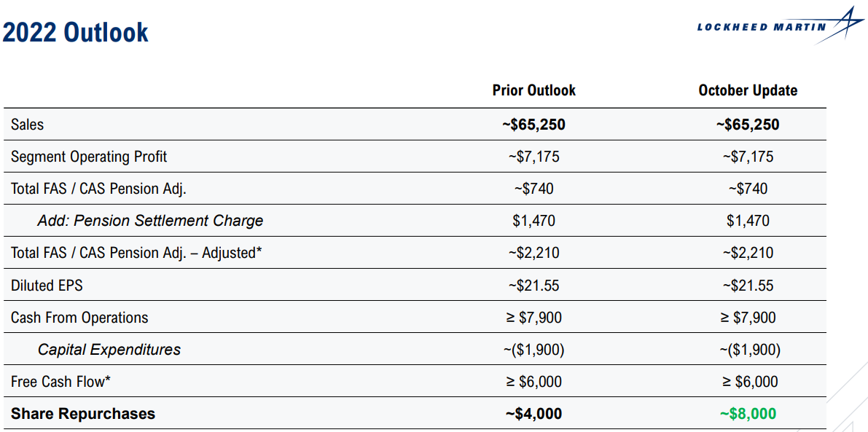
Task: Click the Prior Outlook column header
Action: pyautogui.click(x=533, y=91)
